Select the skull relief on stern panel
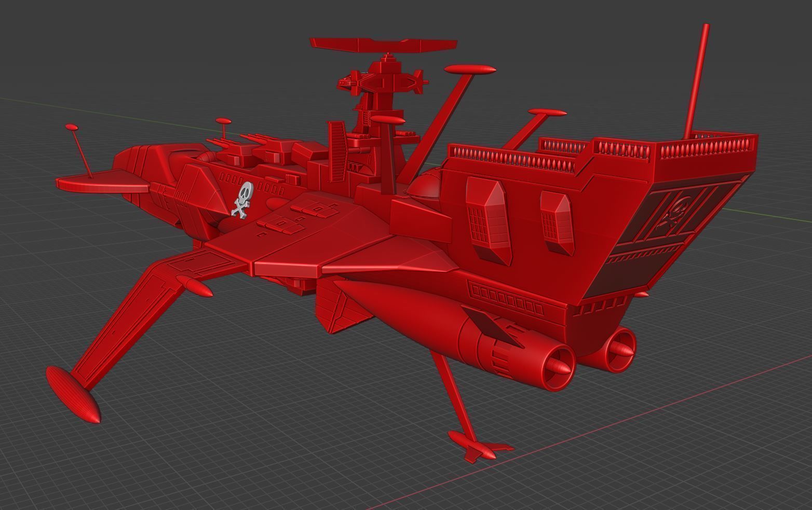This screenshot has height=510, width=812. [674, 214]
